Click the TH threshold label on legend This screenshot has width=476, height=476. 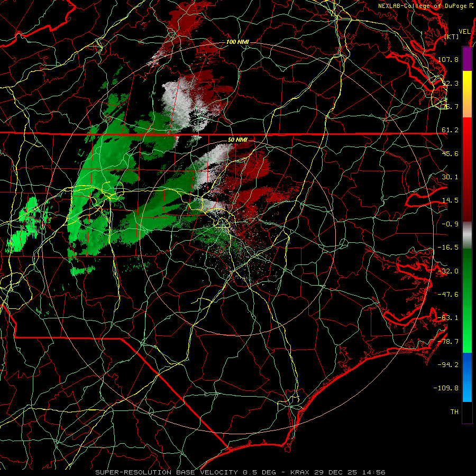point(454,412)
